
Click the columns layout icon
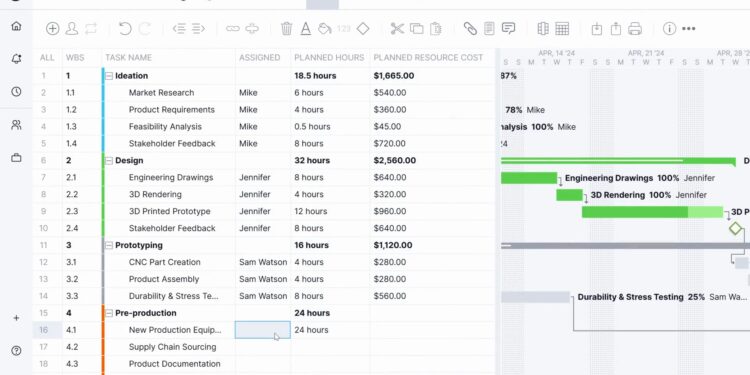[543, 29]
